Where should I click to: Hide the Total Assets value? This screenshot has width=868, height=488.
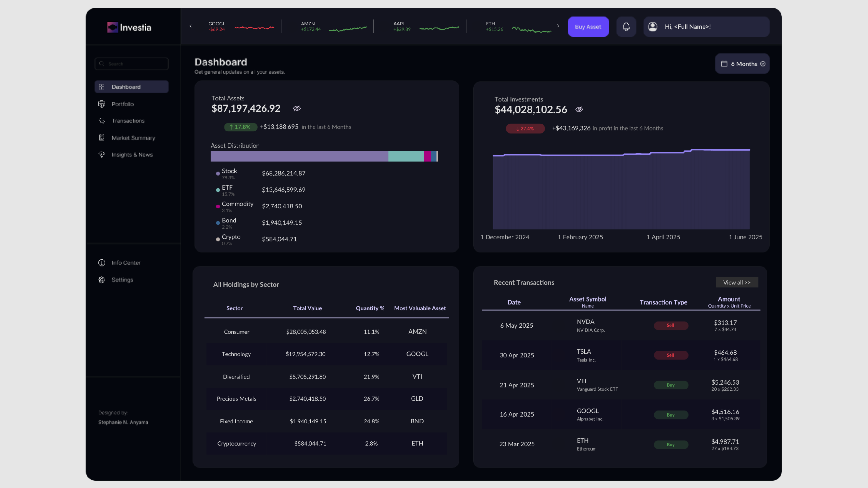[x=297, y=109]
